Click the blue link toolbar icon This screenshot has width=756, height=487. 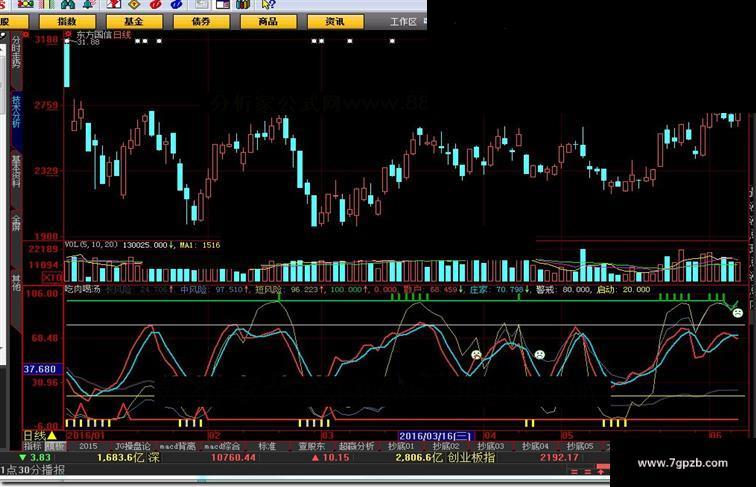(176, 4)
